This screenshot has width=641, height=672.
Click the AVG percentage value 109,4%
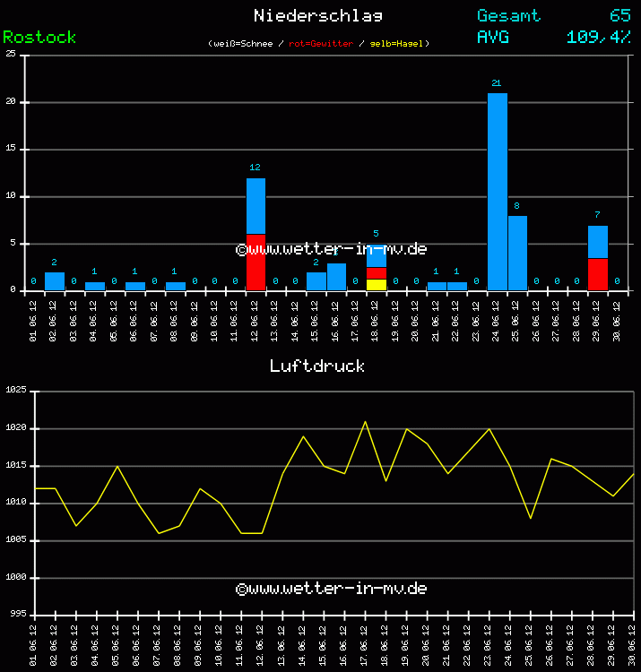point(599,37)
